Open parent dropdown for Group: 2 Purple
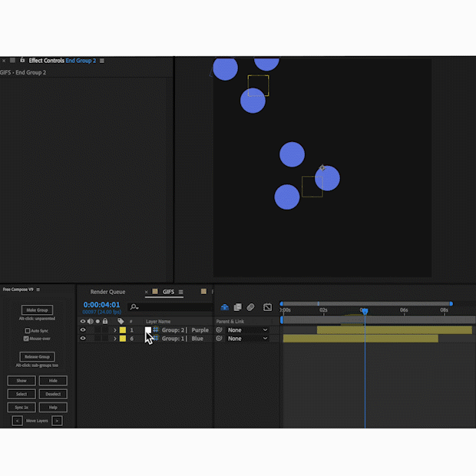The height and width of the screenshot is (476, 476). tap(248, 330)
